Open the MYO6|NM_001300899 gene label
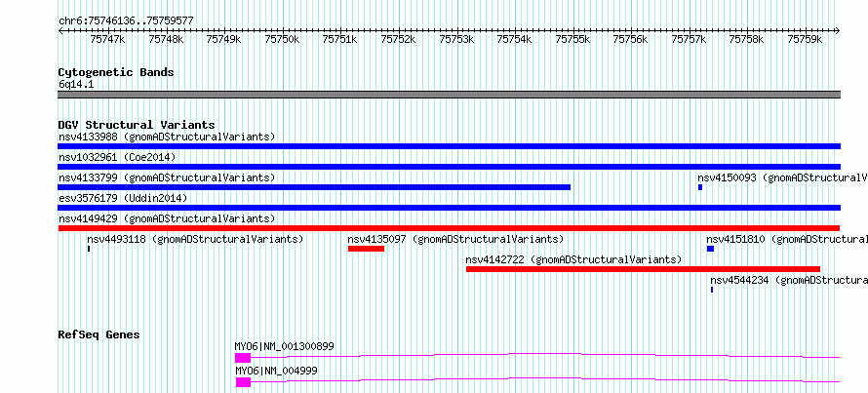 pos(285,346)
